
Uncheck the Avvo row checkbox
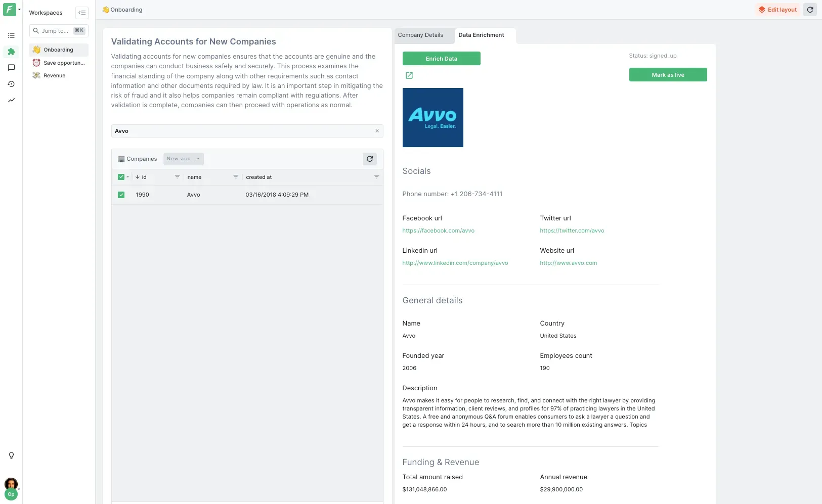click(x=121, y=195)
